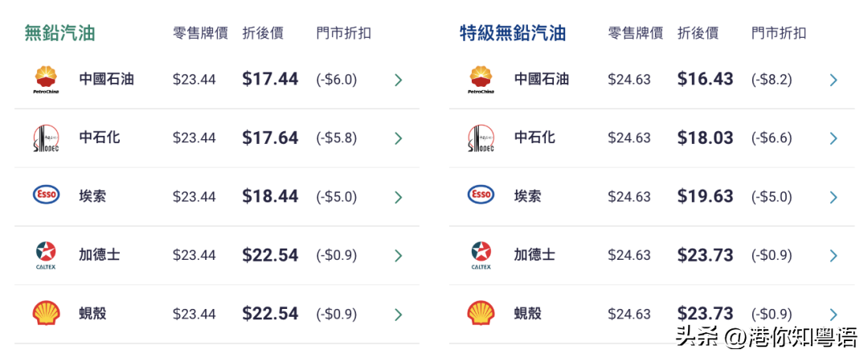Click 門市折扣 column header under 特級無鉛汽油

(x=779, y=33)
